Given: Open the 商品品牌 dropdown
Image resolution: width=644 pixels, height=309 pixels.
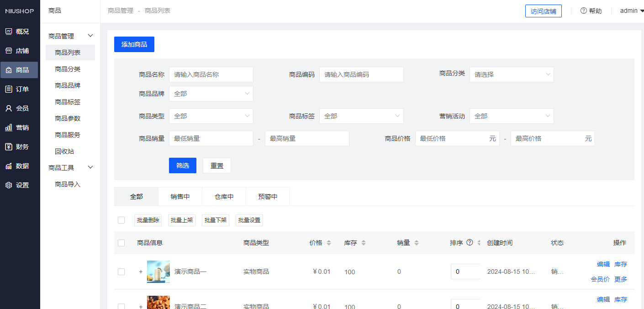Looking at the screenshot, I should (x=211, y=93).
